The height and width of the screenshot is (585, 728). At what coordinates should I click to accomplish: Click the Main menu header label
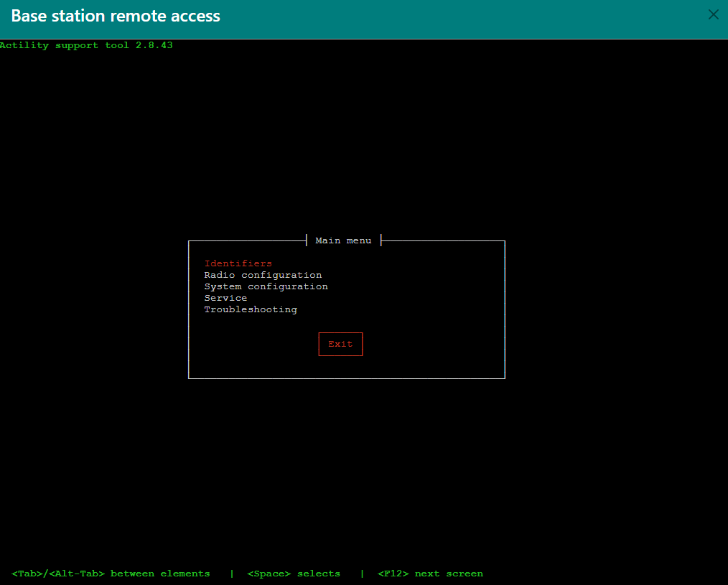coord(343,240)
